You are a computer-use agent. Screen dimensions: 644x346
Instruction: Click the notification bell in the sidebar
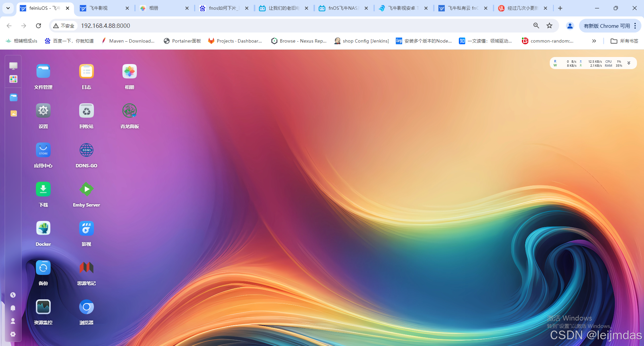13,308
